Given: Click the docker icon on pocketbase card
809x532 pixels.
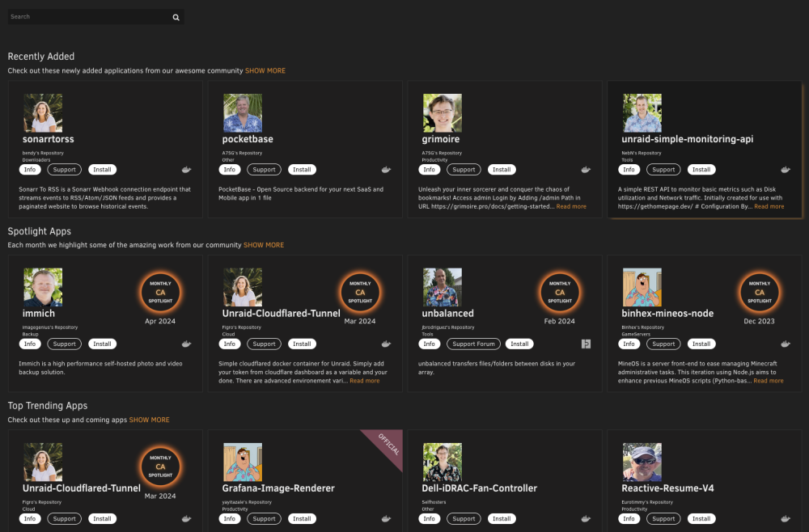Looking at the screenshot, I should point(386,170).
